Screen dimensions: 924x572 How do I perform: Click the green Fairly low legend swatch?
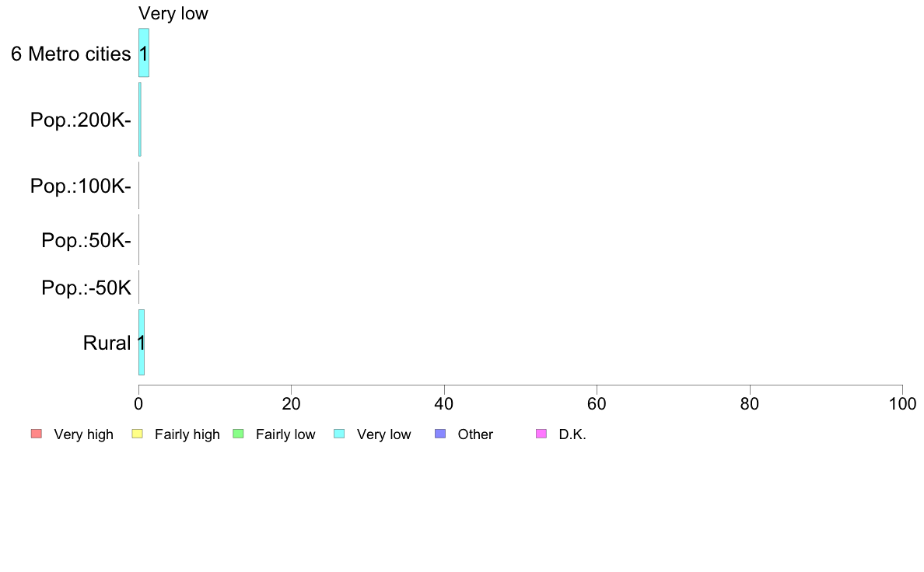(x=238, y=434)
